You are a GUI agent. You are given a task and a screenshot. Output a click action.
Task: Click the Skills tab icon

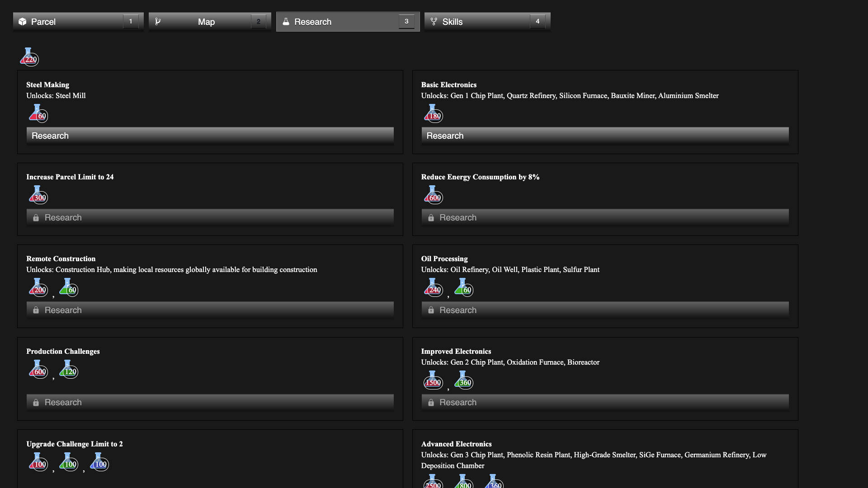pyautogui.click(x=434, y=21)
